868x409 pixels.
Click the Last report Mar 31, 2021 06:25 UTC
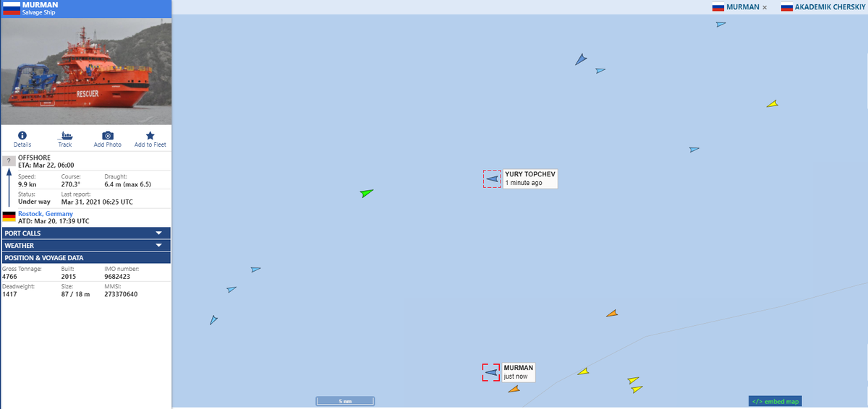point(97,202)
